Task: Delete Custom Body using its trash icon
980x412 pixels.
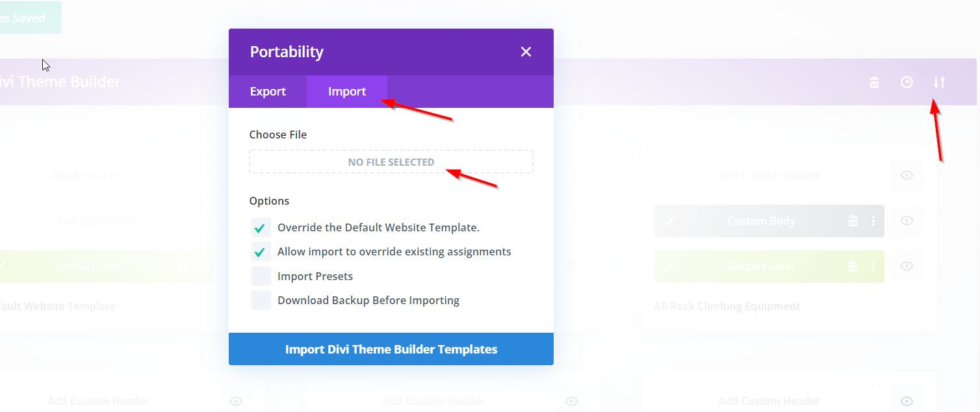Action: [853, 221]
